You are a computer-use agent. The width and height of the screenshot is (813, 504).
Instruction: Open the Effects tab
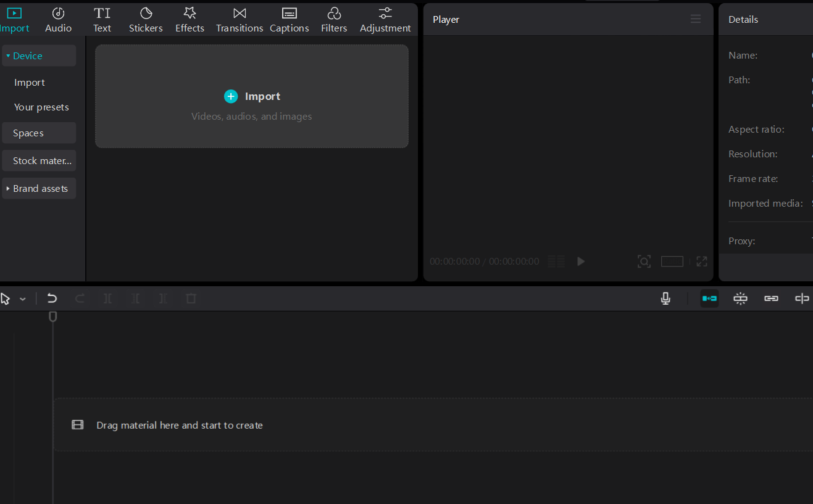(190, 20)
